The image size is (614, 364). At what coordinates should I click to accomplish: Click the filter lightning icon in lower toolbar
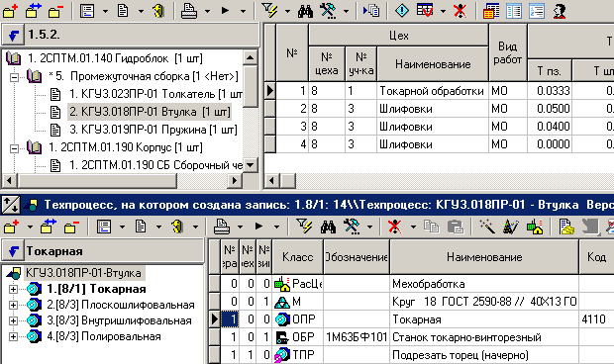[304, 227]
